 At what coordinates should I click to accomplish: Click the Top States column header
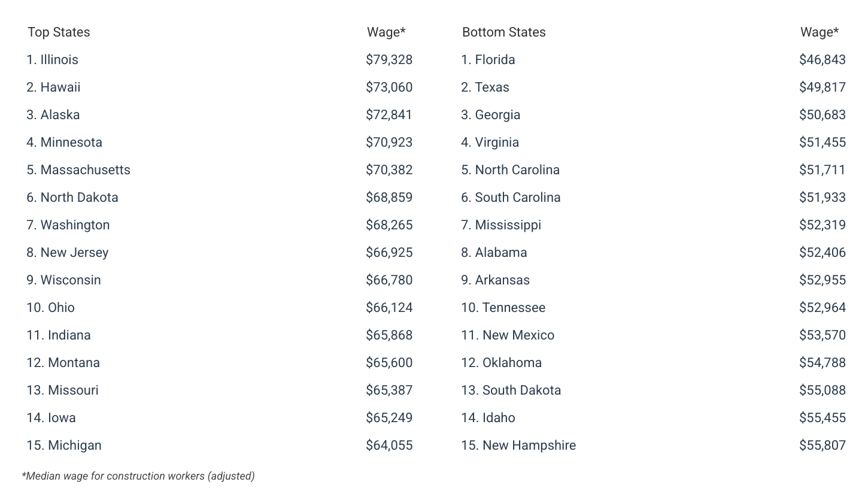tap(59, 32)
